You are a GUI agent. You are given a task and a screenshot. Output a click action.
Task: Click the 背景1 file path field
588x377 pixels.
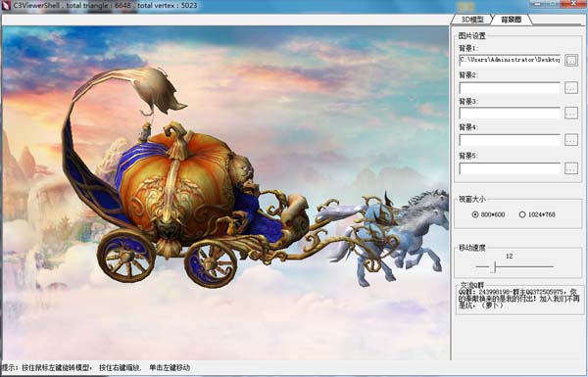click(510, 60)
